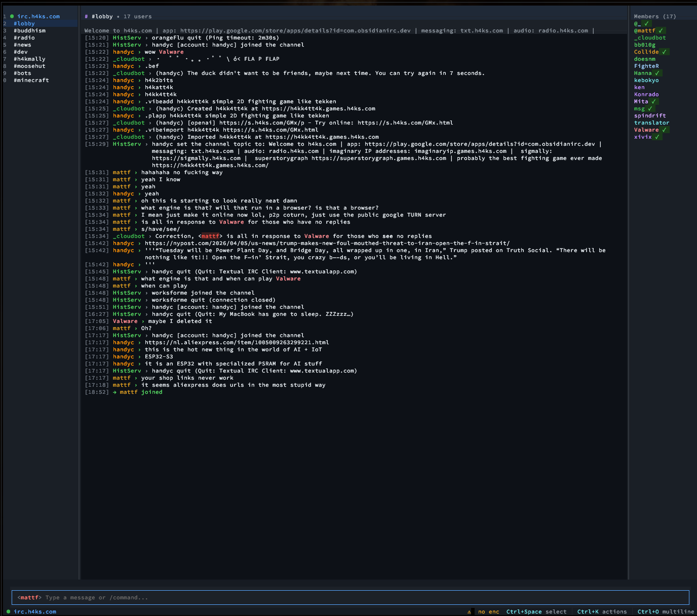697x616 pixels.
Task: Click the green checkmark next to Hanna
Action: (657, 73)
